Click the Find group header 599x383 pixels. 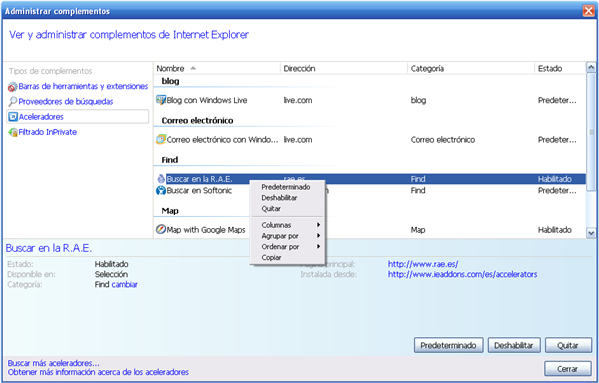tap(170, 160)
